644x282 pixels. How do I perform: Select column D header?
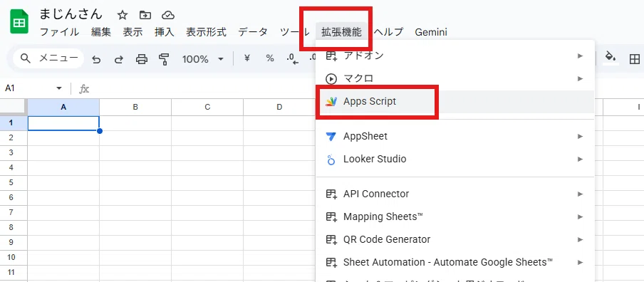click(279, 107)
